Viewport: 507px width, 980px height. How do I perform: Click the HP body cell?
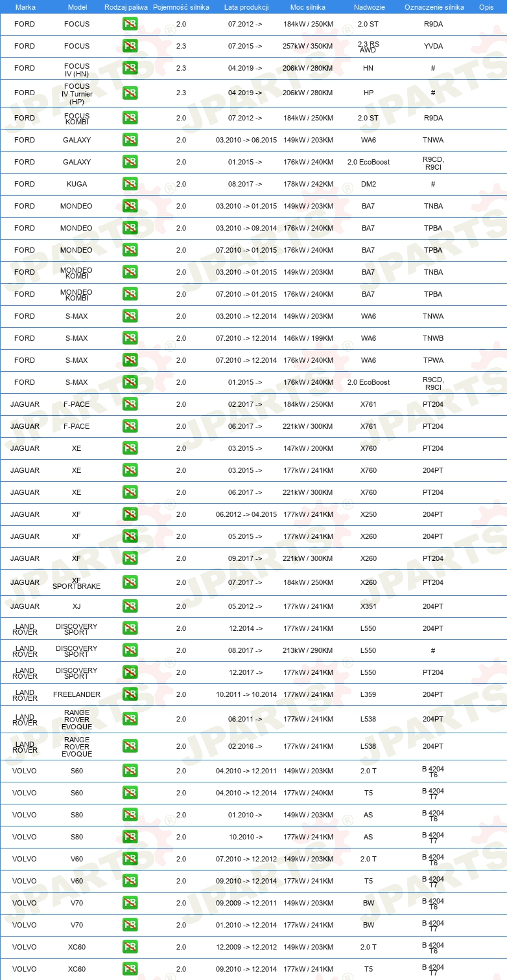(x=368, y=93)
